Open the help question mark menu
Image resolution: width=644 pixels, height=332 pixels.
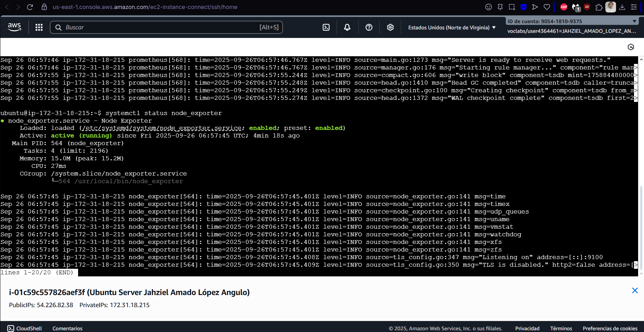[369, 27]
